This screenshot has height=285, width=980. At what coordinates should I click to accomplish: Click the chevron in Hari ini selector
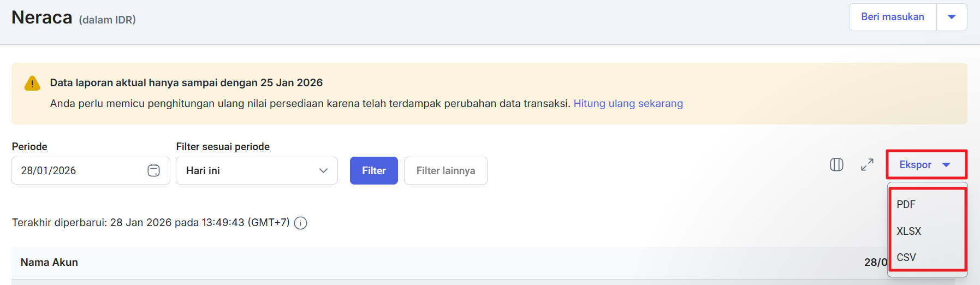[323, 171]
